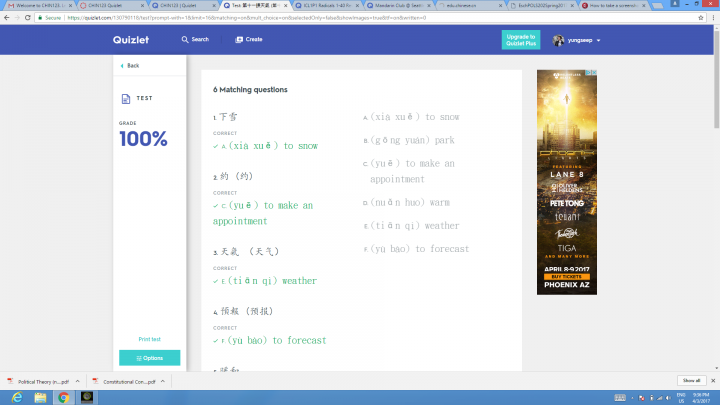
Task: Open a new browser tab
Action: pos(658,6)
